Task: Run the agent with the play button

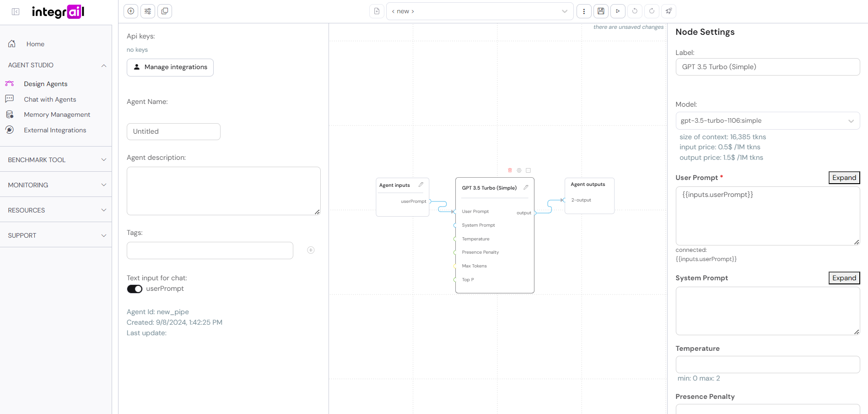Action: pyautogui.click(x=618, y=11)
